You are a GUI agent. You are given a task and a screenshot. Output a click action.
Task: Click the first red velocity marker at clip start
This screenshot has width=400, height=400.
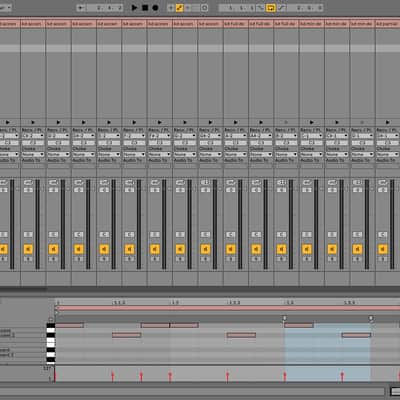click(x=55, y=376)
